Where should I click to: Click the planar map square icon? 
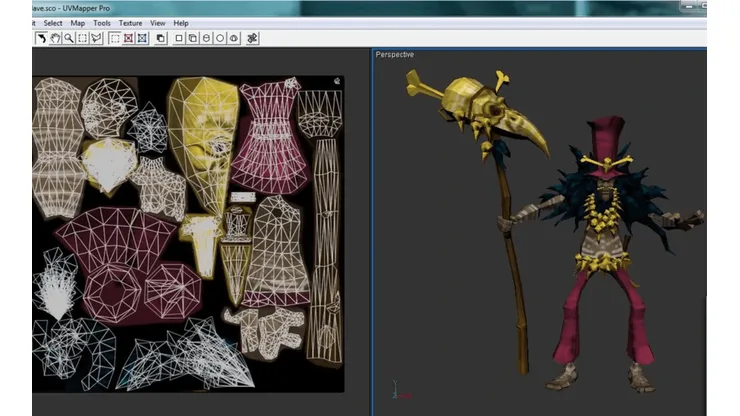[179, 38]
